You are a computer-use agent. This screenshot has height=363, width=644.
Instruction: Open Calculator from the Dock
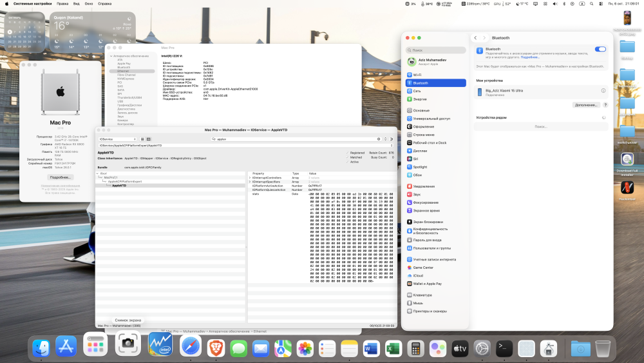click(415, 349)
